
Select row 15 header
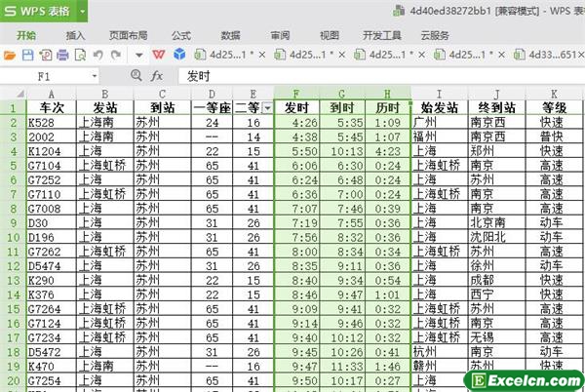click(13, 309)
